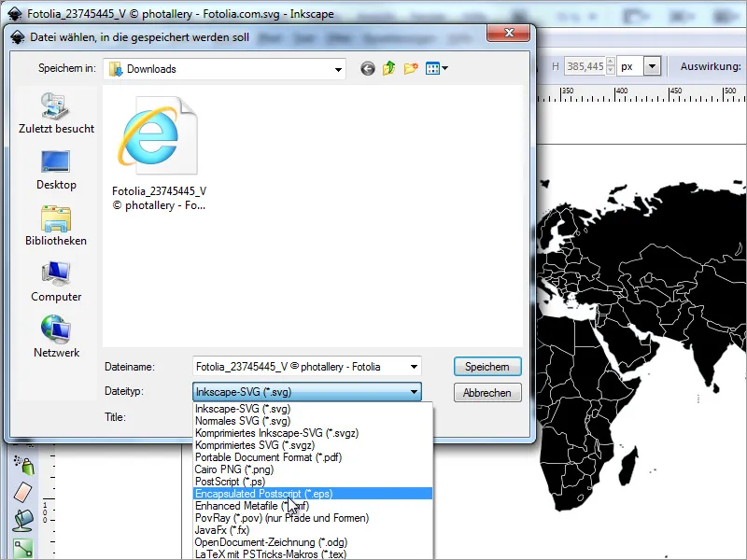Viewport: 747px width, 560px height.
Task: Choose LaTeX mit PSTricks-Makros (*.tex)
Action: pos(313,554)
